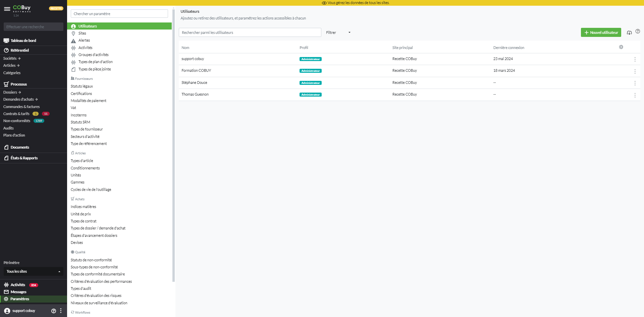The width and height of the screenshot is (644, 317).
Task: Open the hamburger menu next to COBuy logo
Action: coord(7,9)
